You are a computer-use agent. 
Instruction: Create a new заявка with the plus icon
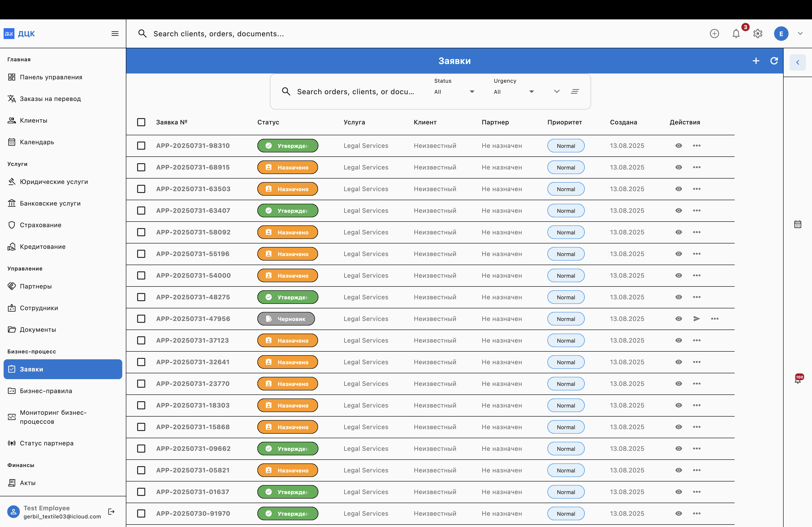pyautogui.click(x=756, y=61)
